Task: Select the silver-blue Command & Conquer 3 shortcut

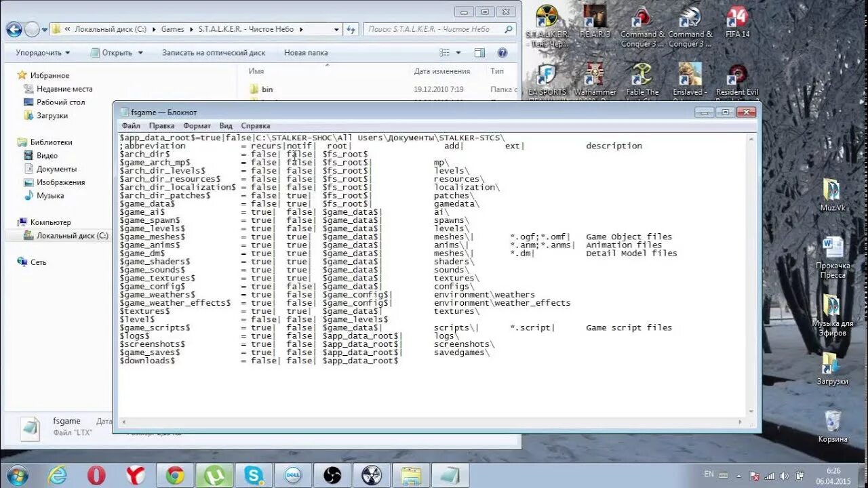Action: (x=690, y=26)
